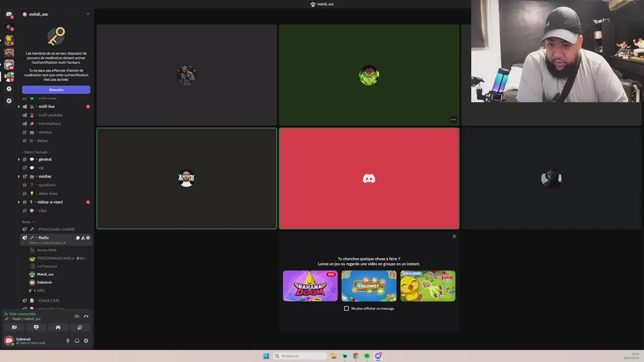
Task: Open Discord direct messages home icon
Action: 9,15
